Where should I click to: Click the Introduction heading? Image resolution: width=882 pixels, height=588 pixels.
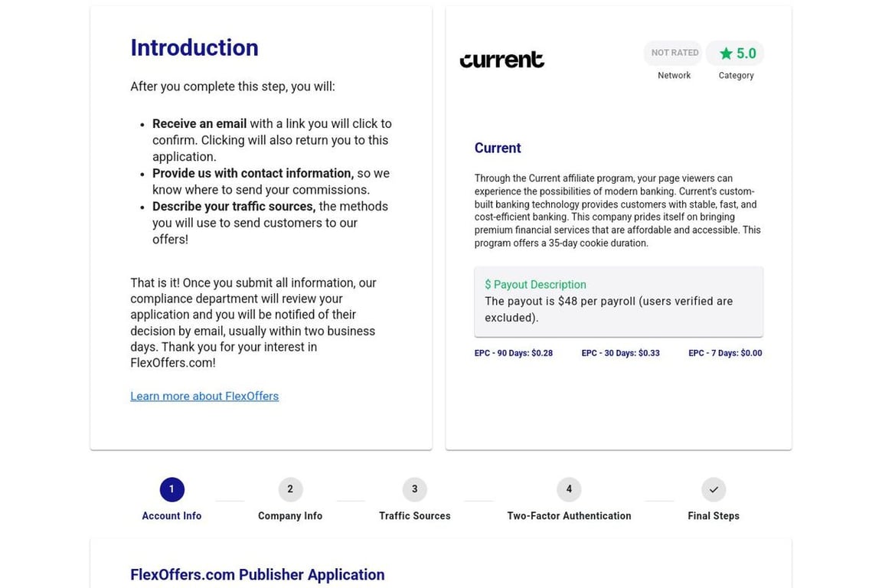click(194, 47)
